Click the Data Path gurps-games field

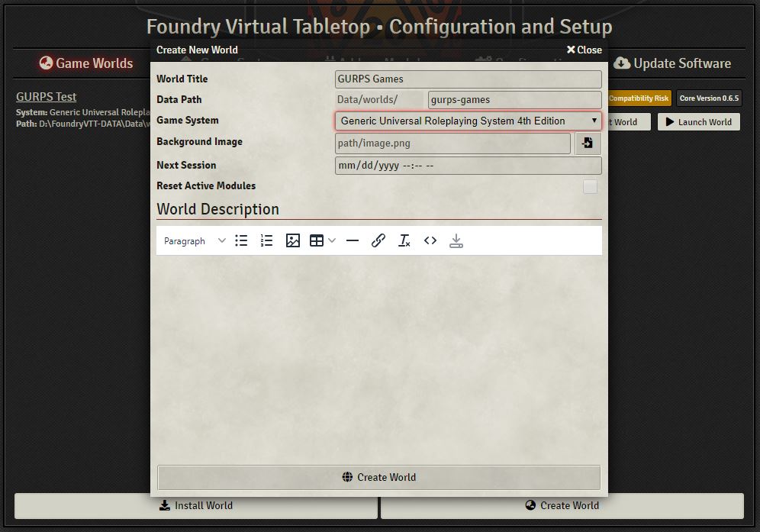coord(515,100)
